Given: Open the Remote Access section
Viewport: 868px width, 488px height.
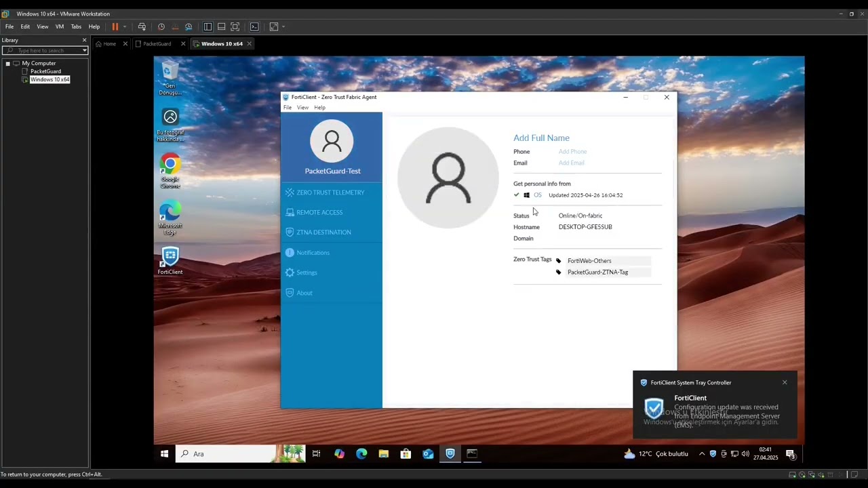Looking at the screenshot, I should coord(331,212).
